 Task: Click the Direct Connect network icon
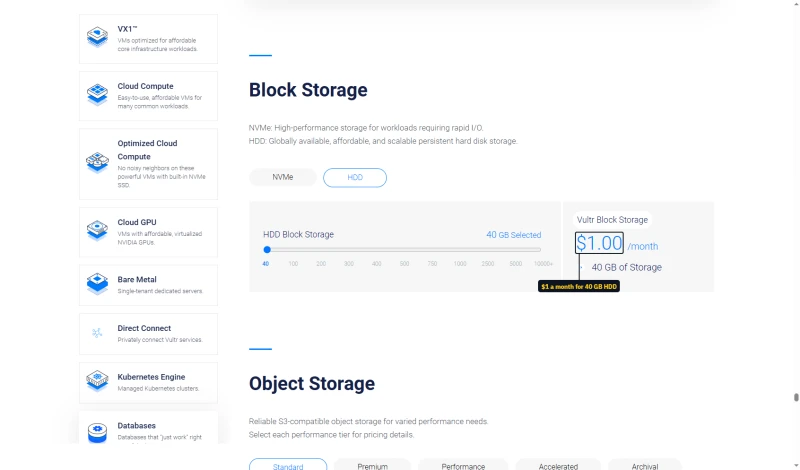tap(97, 333)
